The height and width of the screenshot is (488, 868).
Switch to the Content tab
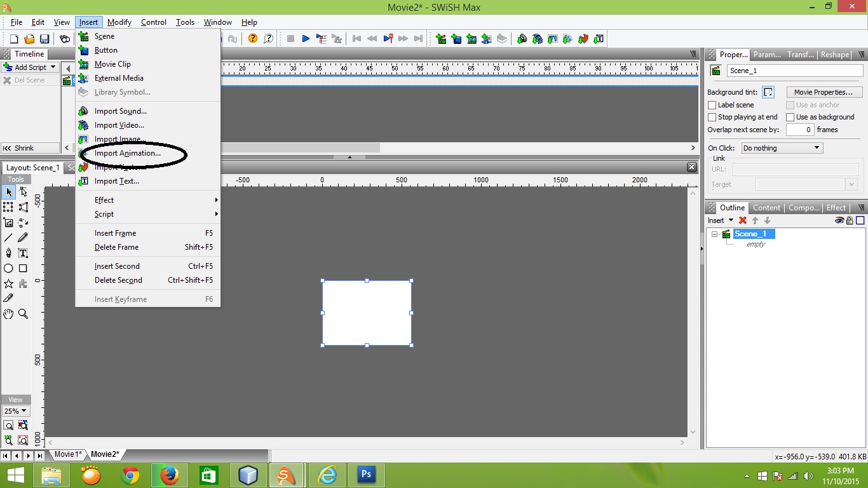[x=766, y=208]
